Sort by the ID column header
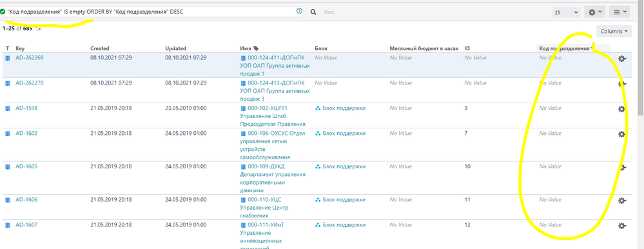The width and height of the screenshot is (644, 249). (x=467, y=48)
